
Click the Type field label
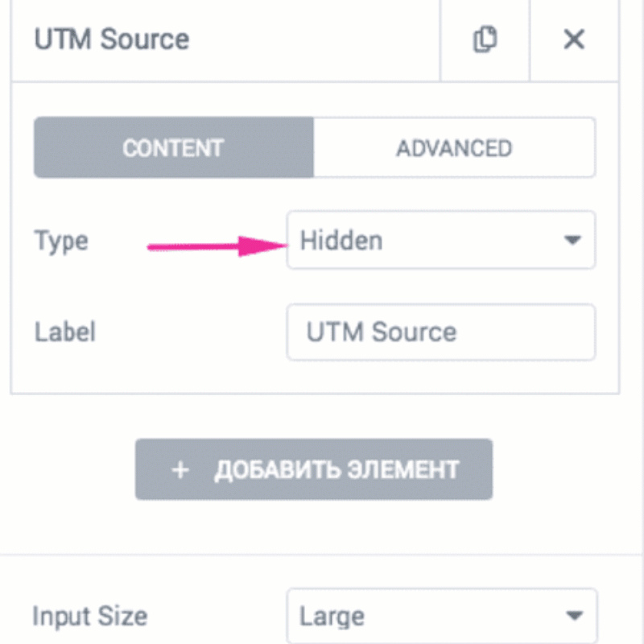pyautogui.click(x=61, y=241)
